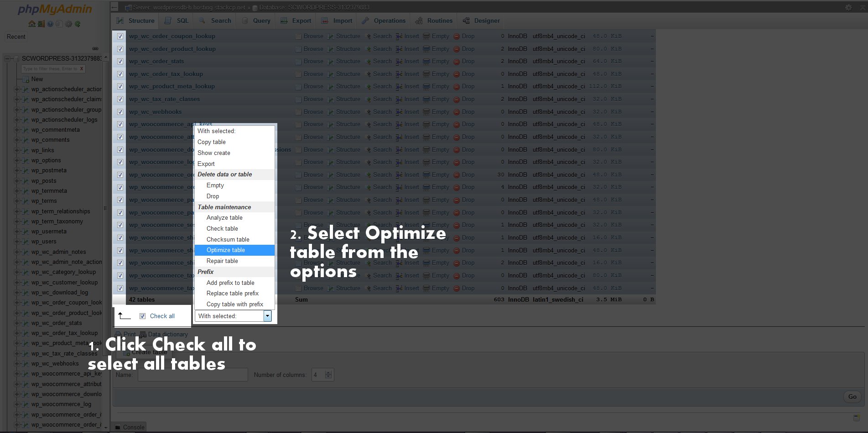The width and height of the screenshot is (868, 433).
Task: Uncheck the wp_wc_tax_rate_classes row checkbox
Action: pyautogui.click(x=120, y=99)
